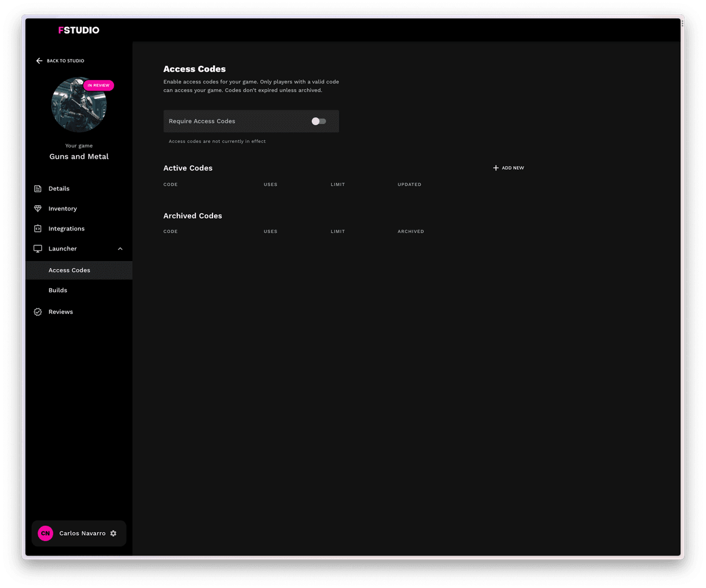Screen dimensions: 706x588
Task: Click the Guns and Metal game title
Action: (79, 156)
